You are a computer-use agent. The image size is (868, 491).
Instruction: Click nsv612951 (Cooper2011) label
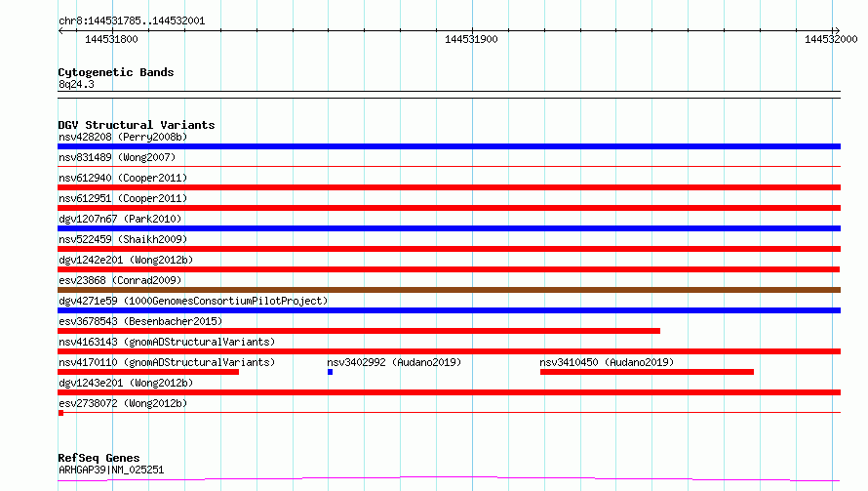[x=123, y=198]
